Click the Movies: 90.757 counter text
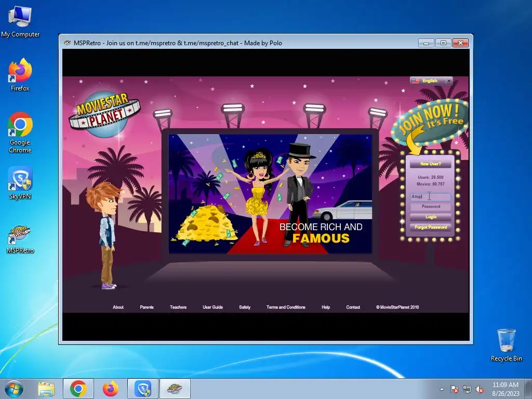Screen dimensions: 532x399 (x=431, y=184)
